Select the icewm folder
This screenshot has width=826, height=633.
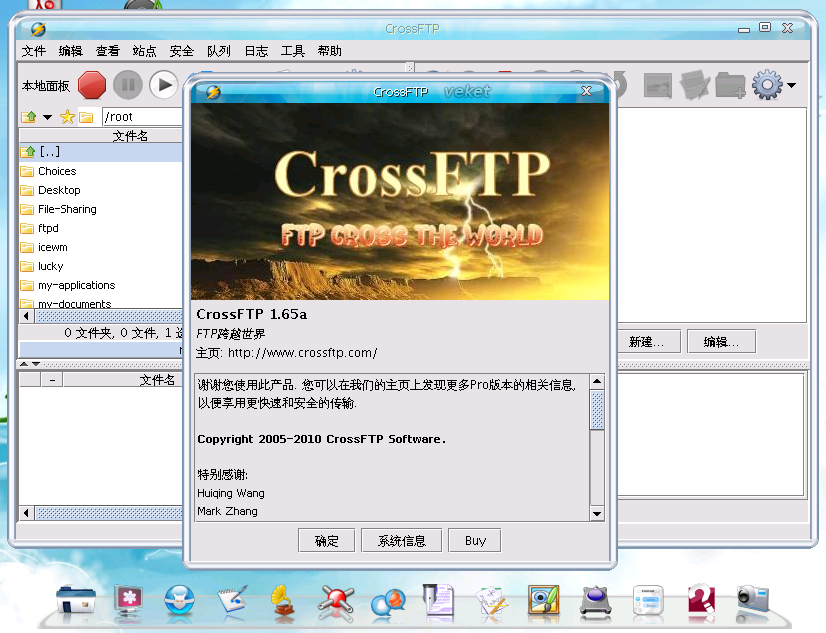101,247
